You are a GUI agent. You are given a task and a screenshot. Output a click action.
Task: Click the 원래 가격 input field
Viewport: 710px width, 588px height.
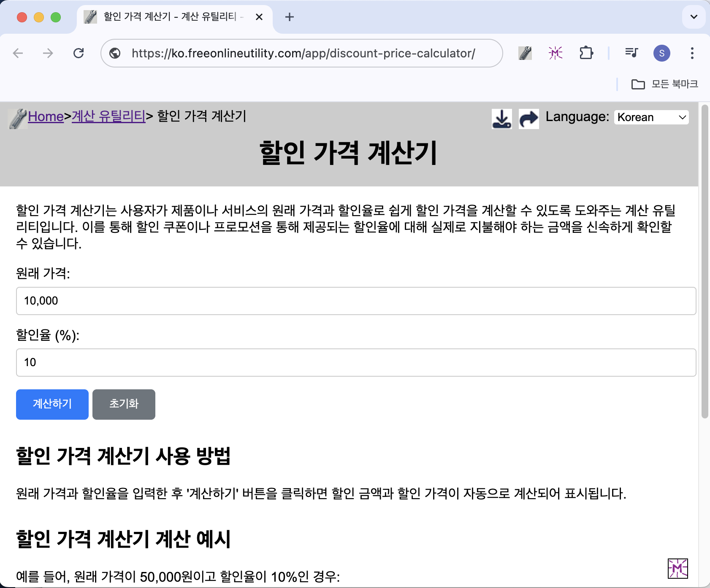[x=355, y=301]
